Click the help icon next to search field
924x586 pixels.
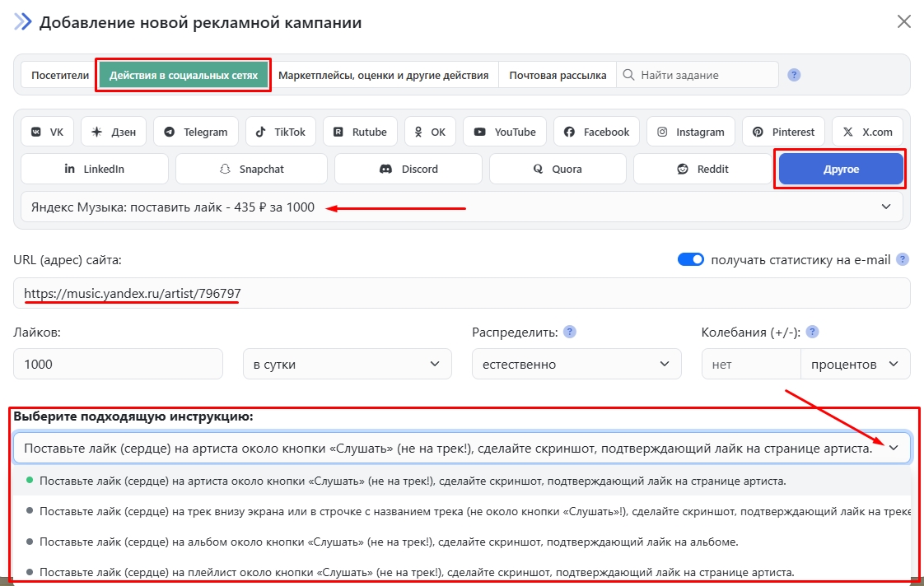[x=794, y=75]
